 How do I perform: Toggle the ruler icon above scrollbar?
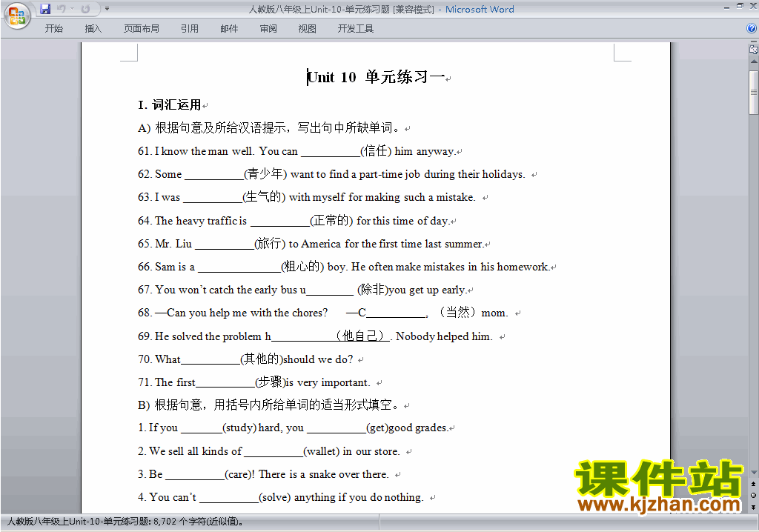point(753,49)
